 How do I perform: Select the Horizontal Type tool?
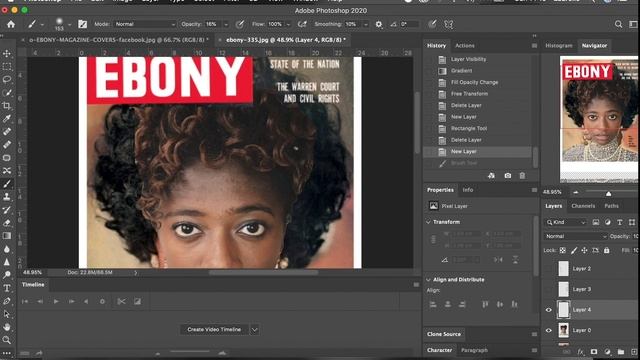click(x=7, y=288)
